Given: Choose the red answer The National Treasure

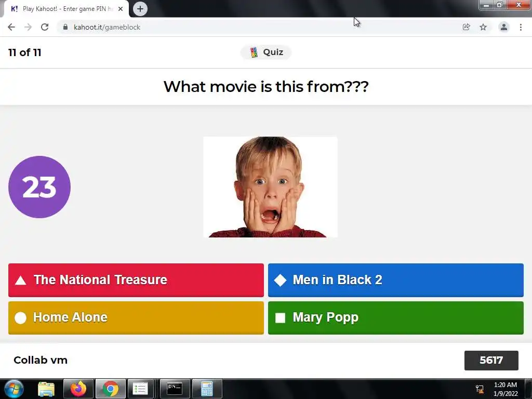Looking at the screenshot, I should coord(136,280).
